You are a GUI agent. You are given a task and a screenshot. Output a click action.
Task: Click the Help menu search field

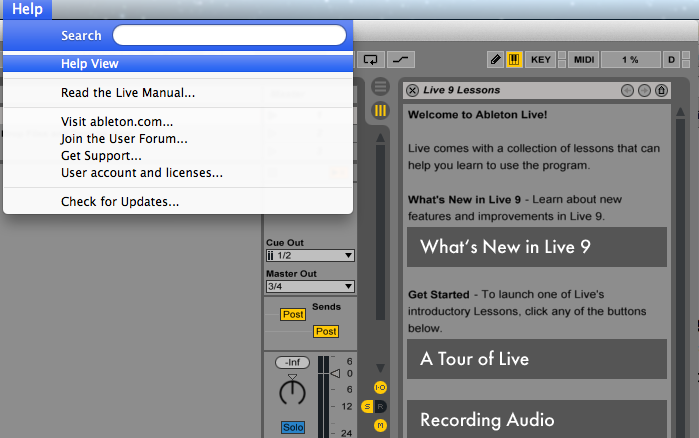[x=229, y=35]
